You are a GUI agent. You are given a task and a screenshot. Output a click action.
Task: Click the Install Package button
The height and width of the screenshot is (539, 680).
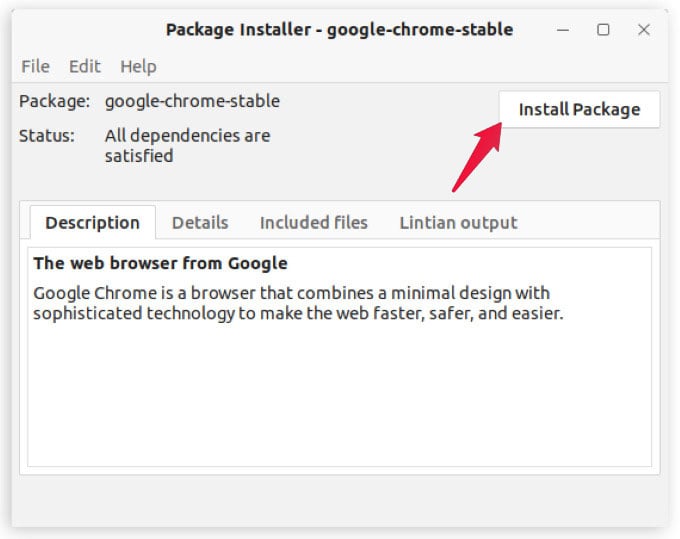point(579,109)
